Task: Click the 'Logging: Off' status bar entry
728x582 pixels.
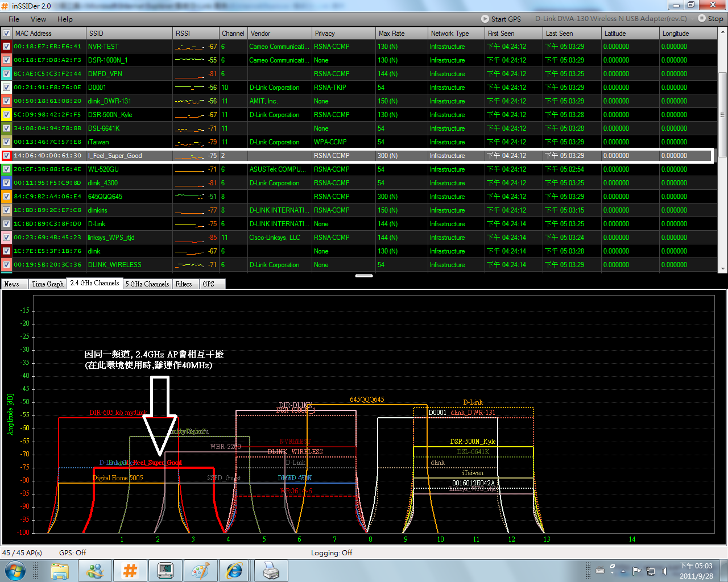Action: pos(332,553)
